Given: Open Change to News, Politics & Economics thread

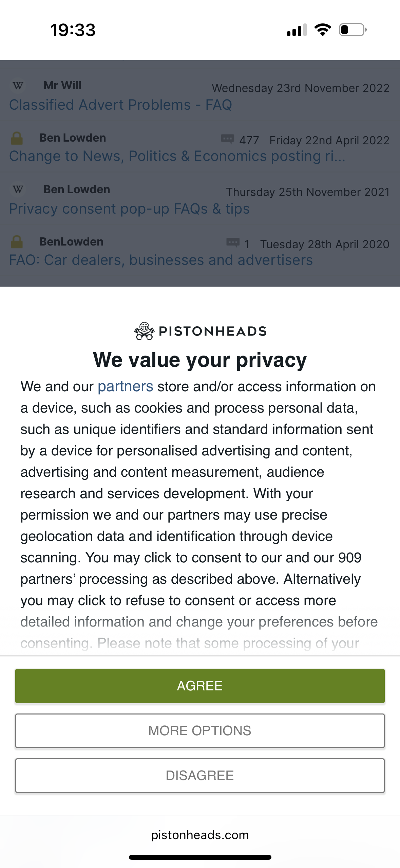Looking at the screenshot, I should click(177, 156).
